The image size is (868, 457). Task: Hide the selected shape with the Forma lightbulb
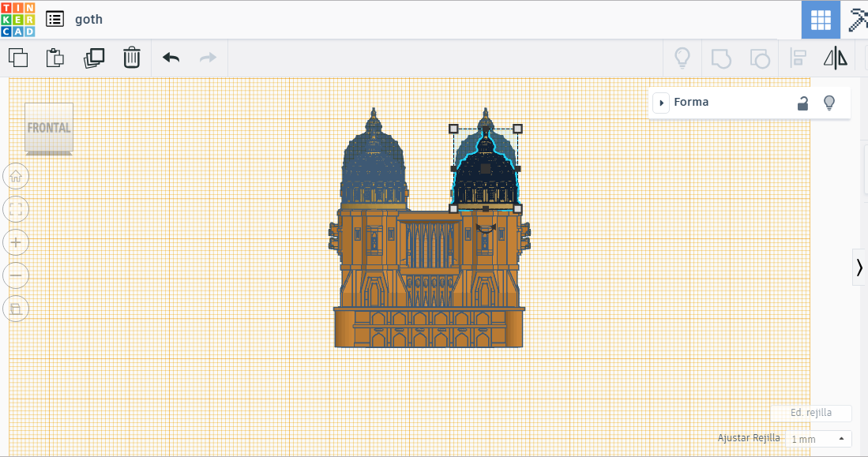point(829,103)
